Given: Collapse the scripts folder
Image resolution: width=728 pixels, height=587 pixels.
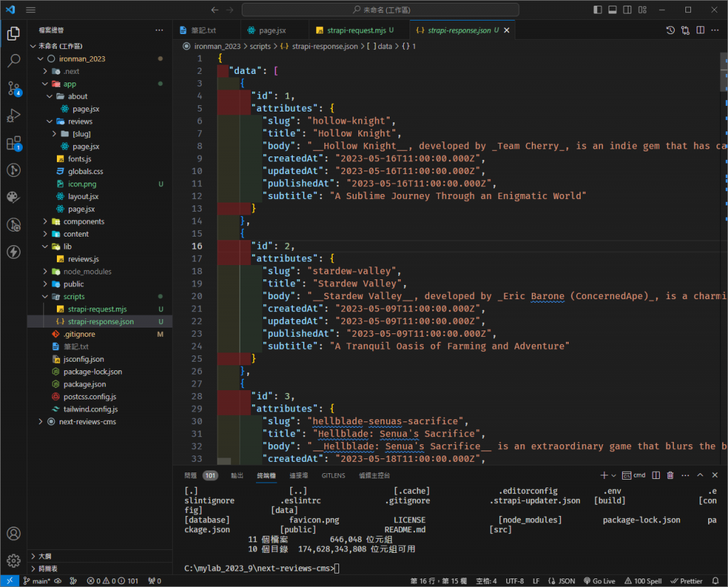Looking at the screenshot, I should point(73,296).
